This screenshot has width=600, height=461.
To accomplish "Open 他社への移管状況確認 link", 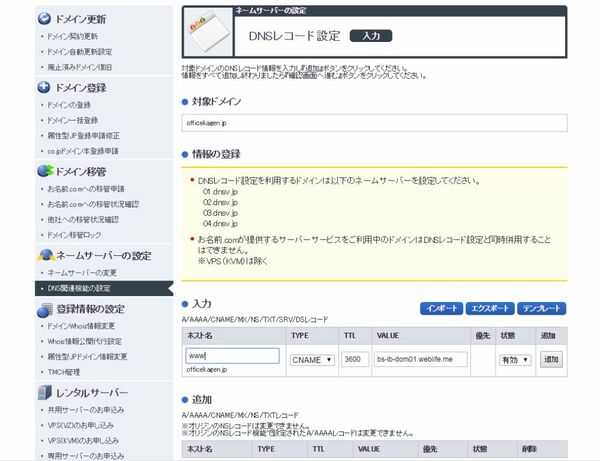I will (83, 220).
